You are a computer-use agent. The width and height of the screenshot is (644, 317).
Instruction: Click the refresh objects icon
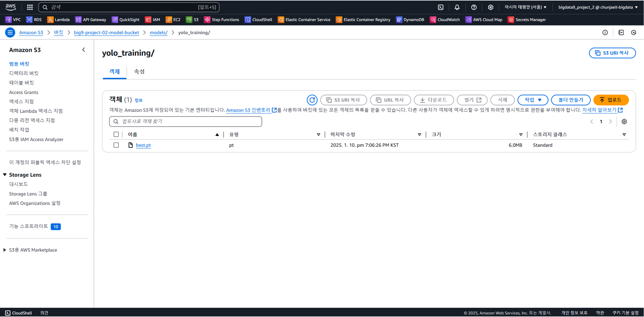point(312,100)
